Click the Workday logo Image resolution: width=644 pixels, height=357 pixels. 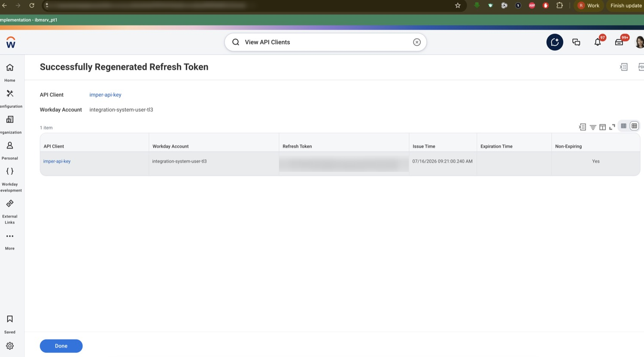(x=11, y=42)
